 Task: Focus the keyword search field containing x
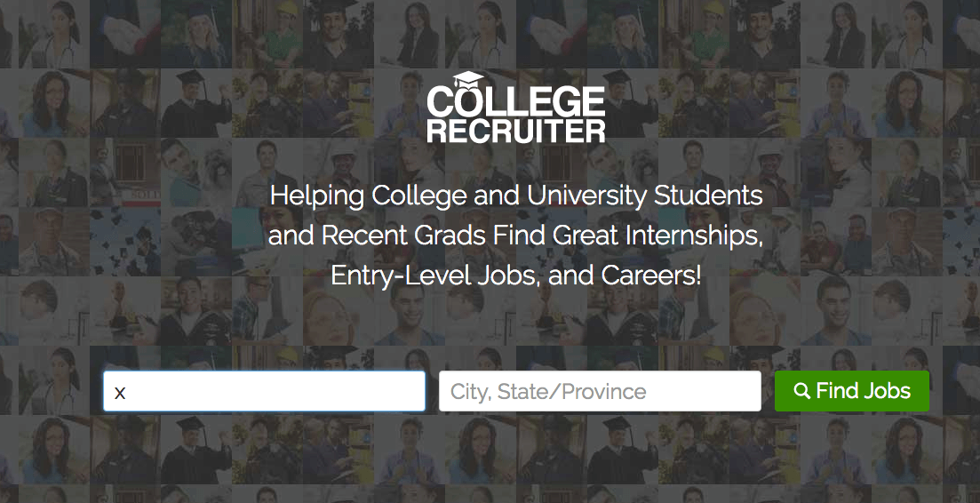point(264,391)
